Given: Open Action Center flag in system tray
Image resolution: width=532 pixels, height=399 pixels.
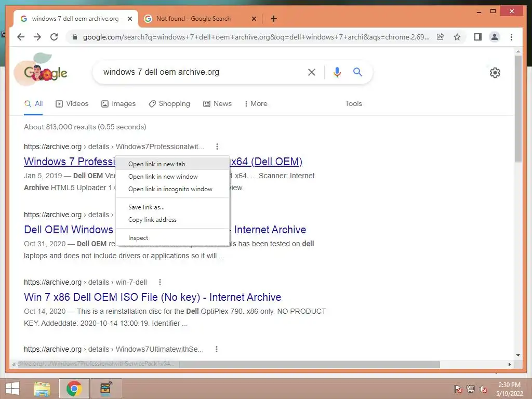Looking at the screenshot, I should point(458,389).
